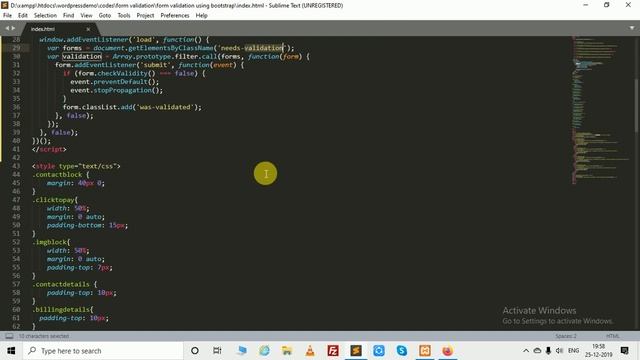This screenshot has height=360, width=640.
Task: Click line number 43 in gutter
Action: [16, 166]
